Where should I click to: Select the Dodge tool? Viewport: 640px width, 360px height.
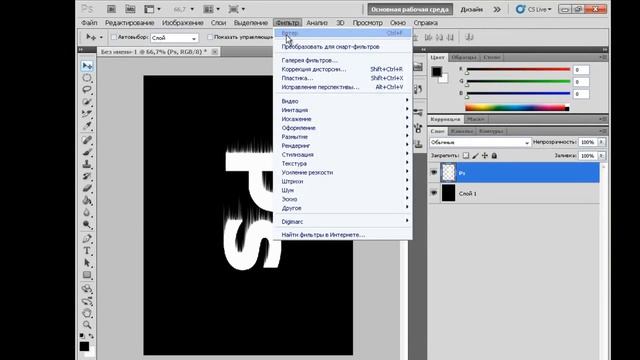pyautogui.click(x=87, y=224)
